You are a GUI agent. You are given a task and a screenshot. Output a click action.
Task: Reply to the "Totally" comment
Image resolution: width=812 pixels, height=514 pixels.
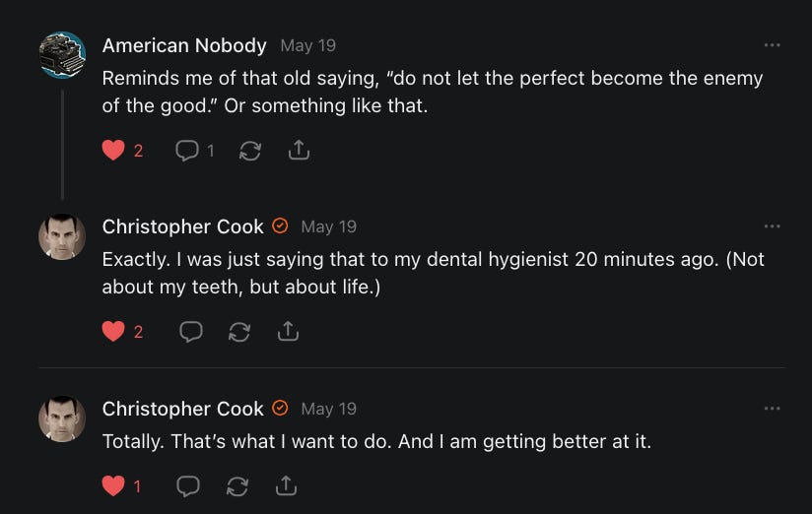point(188,485)
